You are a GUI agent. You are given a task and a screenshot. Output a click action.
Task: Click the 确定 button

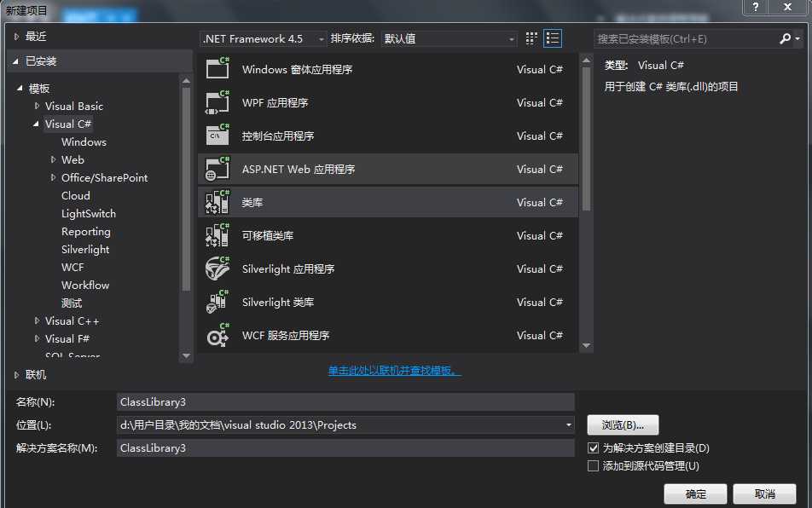(x=695, y=494)
